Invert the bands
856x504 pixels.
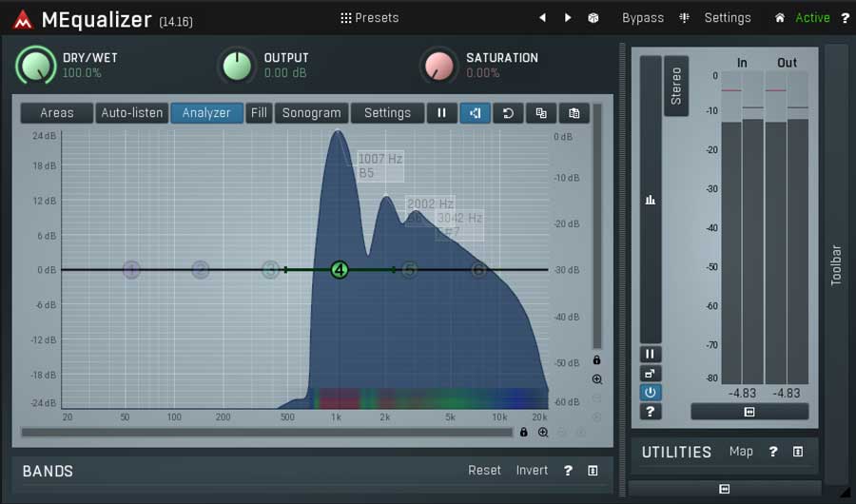pyautogui.click(x=532, y=470)
